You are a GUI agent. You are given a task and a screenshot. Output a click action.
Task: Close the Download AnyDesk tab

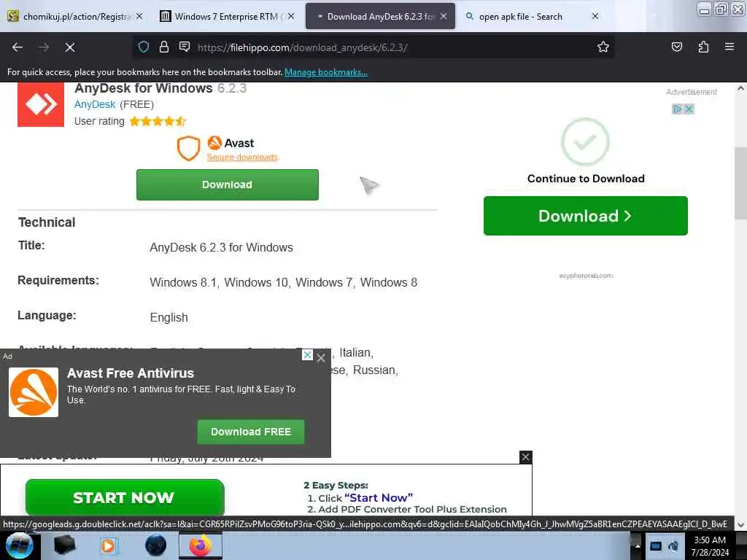pyautogui.click(x=444, y=16)
